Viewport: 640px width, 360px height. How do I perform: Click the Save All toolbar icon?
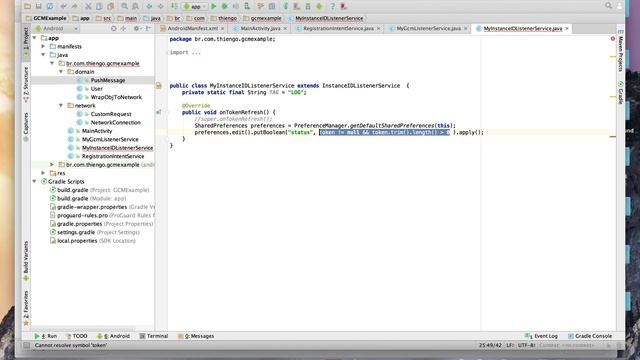click(38, 6)
